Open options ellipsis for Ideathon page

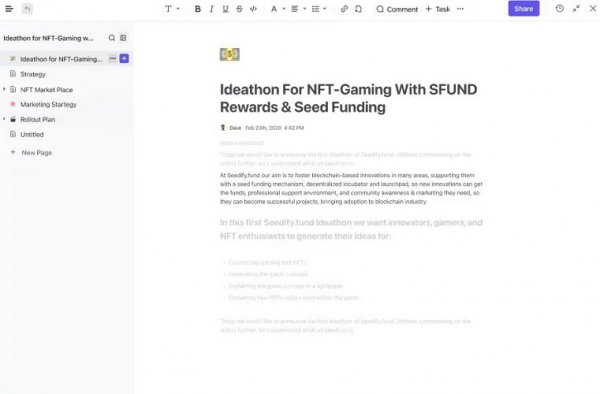(112, 59)
